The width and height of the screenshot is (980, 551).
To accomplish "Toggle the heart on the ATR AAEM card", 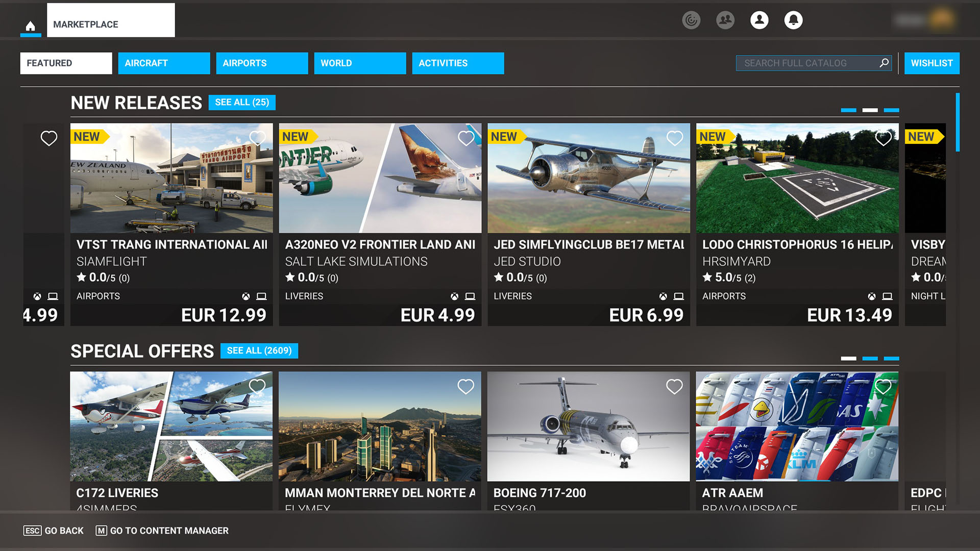I will tap(883, 387).
